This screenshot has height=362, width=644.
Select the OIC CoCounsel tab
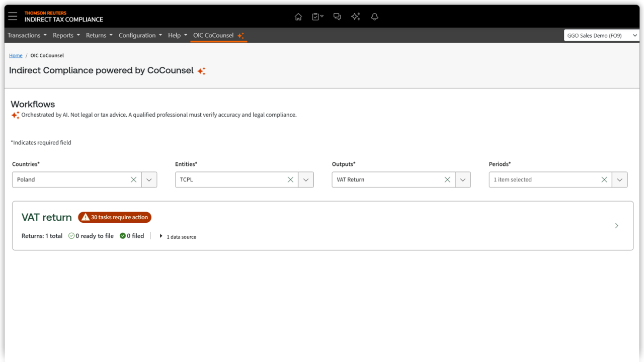coord(219,35)
